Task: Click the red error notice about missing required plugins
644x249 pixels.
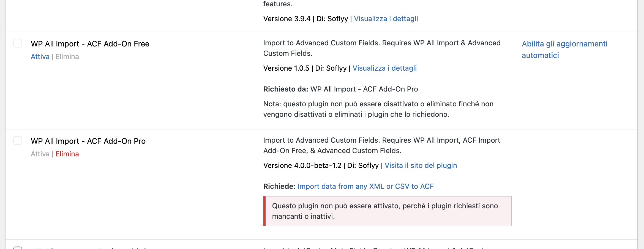Action: point(388,211)
